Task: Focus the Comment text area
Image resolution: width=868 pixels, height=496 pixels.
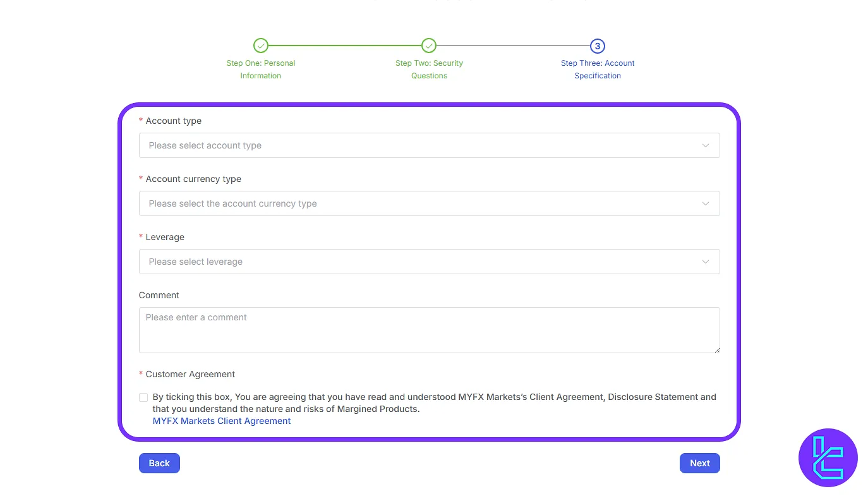Action: 429,330
